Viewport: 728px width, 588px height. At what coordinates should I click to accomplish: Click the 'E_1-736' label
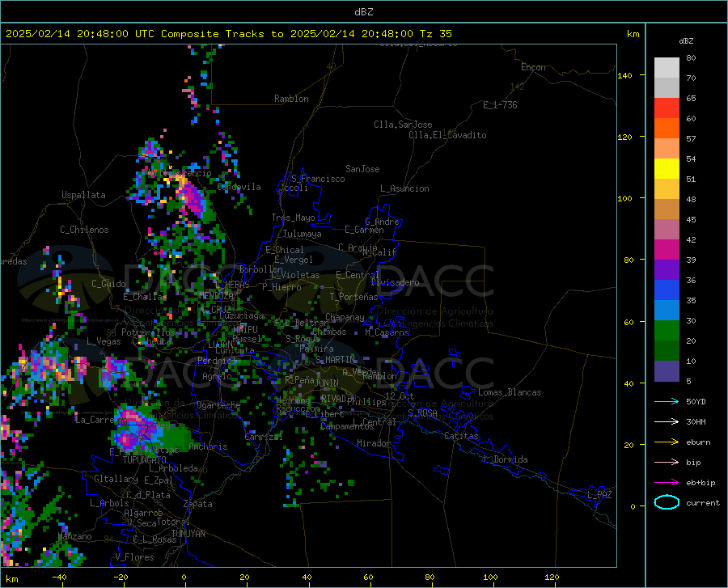tap(500, 105)
